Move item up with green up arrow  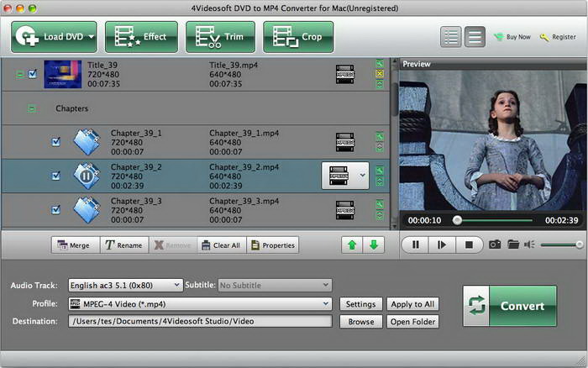point(351,245)
